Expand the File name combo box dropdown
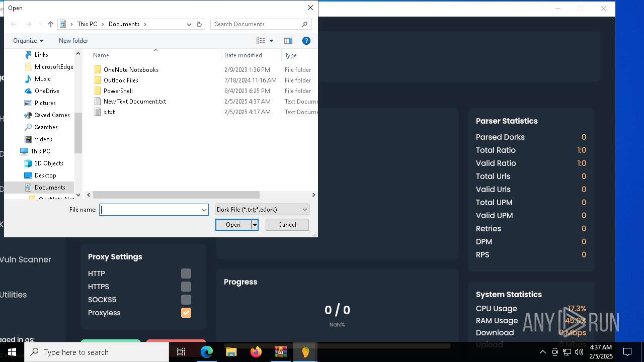Screen dimensions: 644x362 [204, 210]
